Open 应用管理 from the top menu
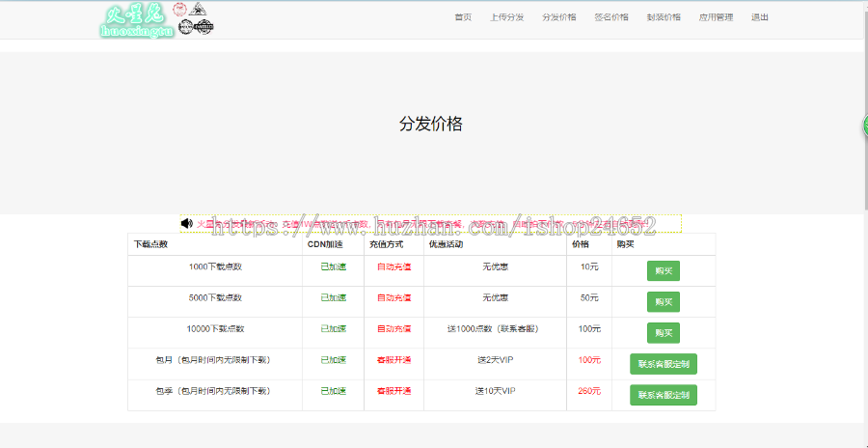This screenshot has height=448, width=868. (716, 17)
